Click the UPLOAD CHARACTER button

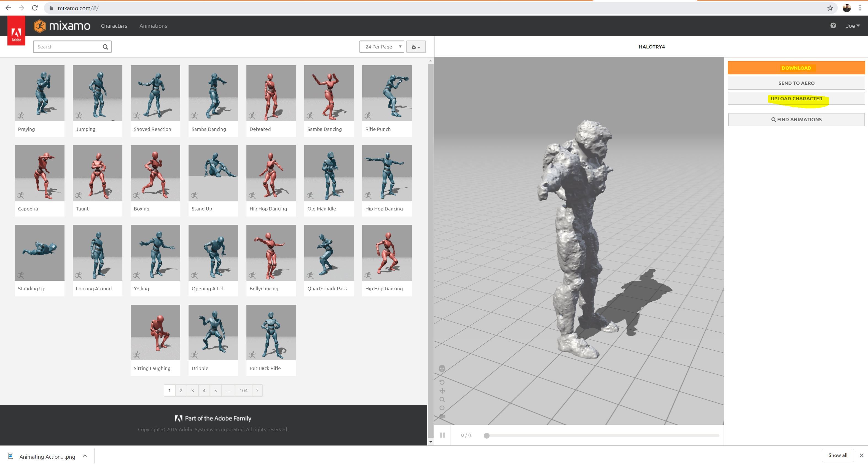[x=796, y=99]
